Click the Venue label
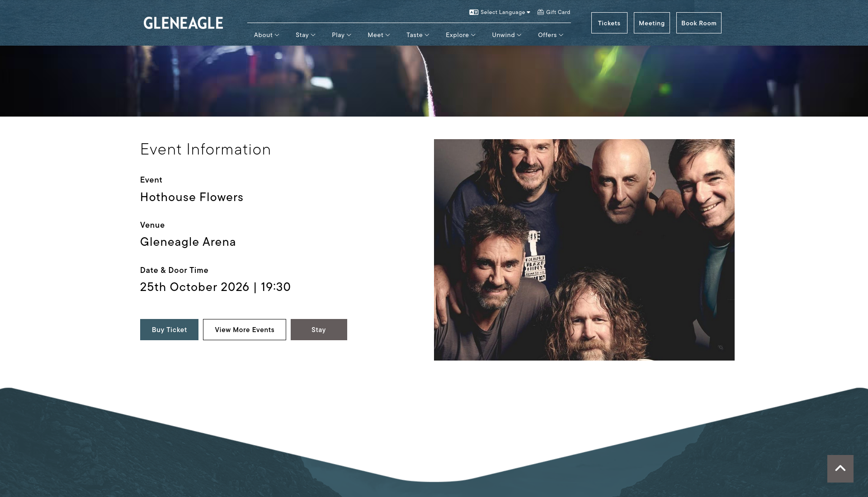Image resolution: width=868 pixels, height=497 pixels. [152, 225]
